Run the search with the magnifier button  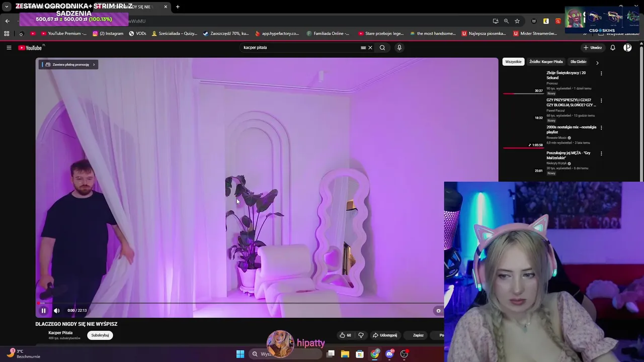tap(382, 48)
